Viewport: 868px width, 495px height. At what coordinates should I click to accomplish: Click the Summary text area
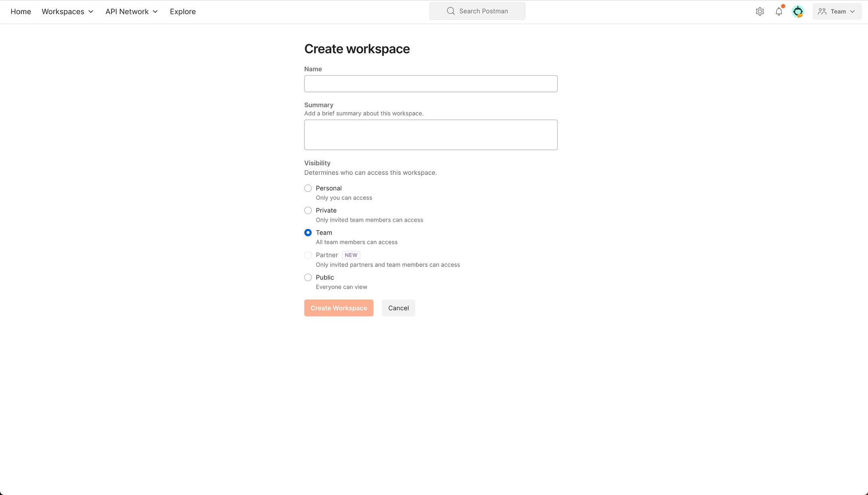431,134
